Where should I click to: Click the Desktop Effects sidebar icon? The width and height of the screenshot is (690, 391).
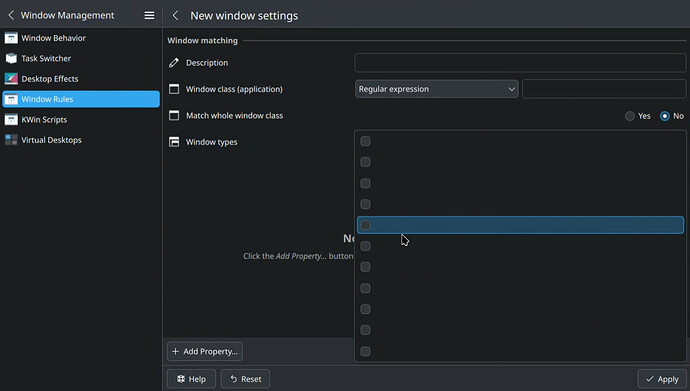point(11,79)
